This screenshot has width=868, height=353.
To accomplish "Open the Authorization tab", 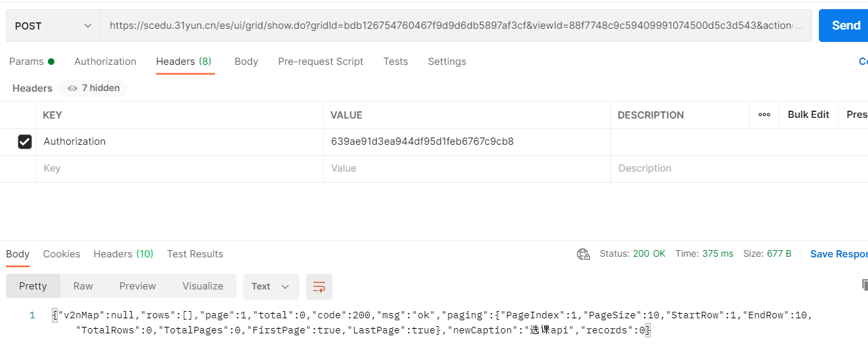I will pos(105,62).
